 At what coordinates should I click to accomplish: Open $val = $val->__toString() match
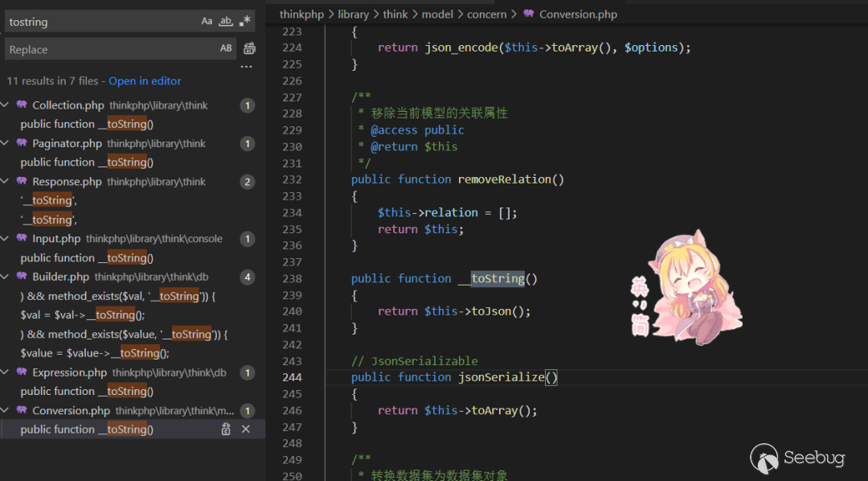coord(83,315)
